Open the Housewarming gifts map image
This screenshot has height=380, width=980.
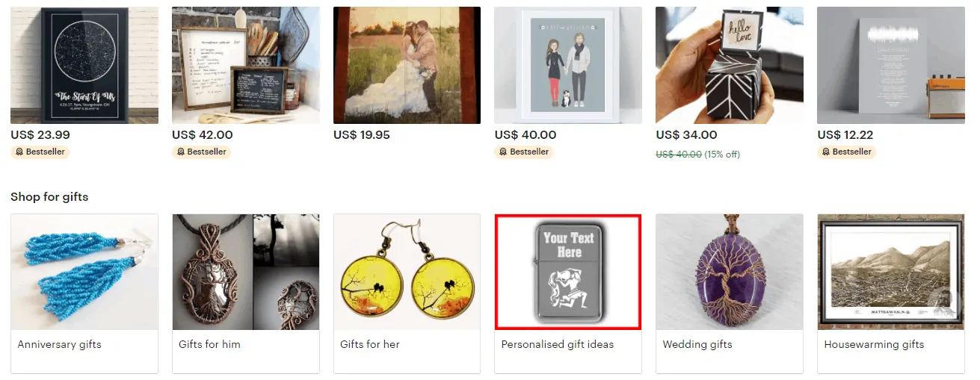point(891,272)
